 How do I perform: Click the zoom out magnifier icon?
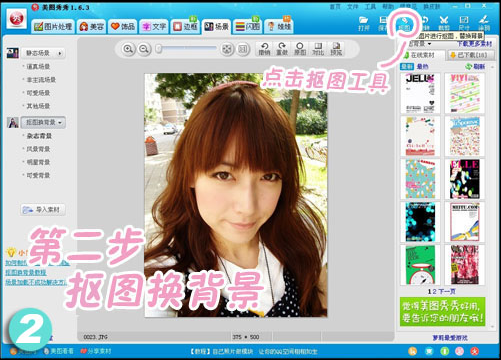(x=144, y=49)
